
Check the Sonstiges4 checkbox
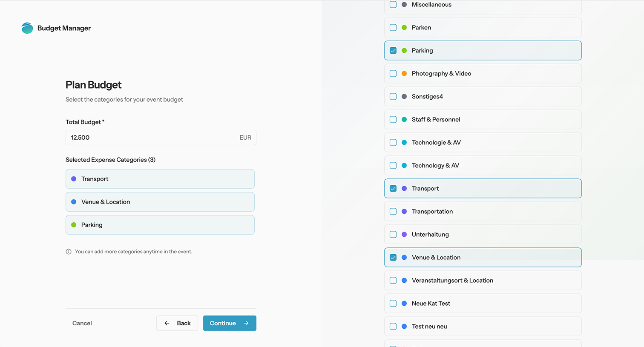point(393,97)
